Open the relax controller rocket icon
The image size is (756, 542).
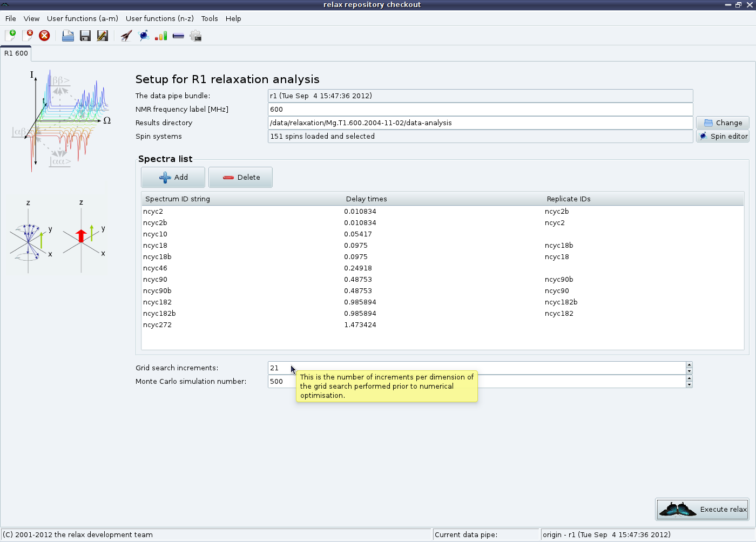click(x=126, y=36)
